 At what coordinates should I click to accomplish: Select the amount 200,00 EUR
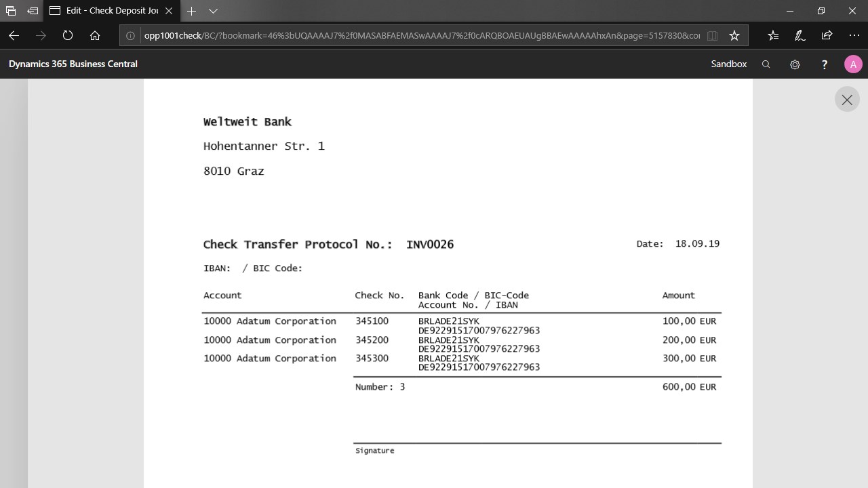point(689,340)
